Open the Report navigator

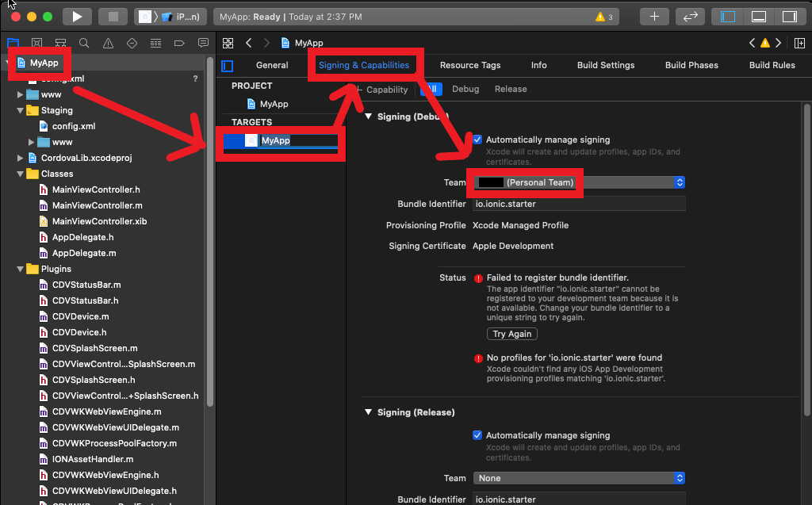pos(203,43)
